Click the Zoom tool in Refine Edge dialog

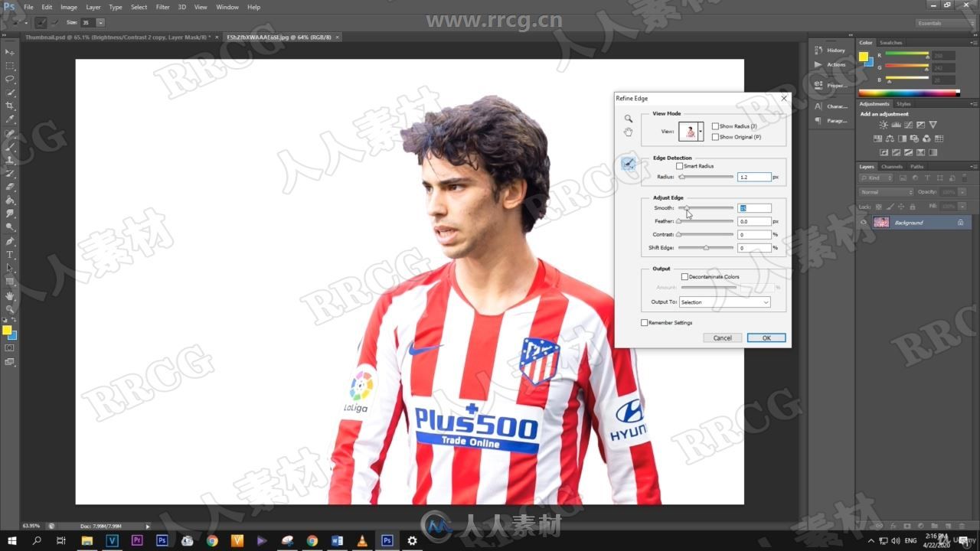coord(628,119)
